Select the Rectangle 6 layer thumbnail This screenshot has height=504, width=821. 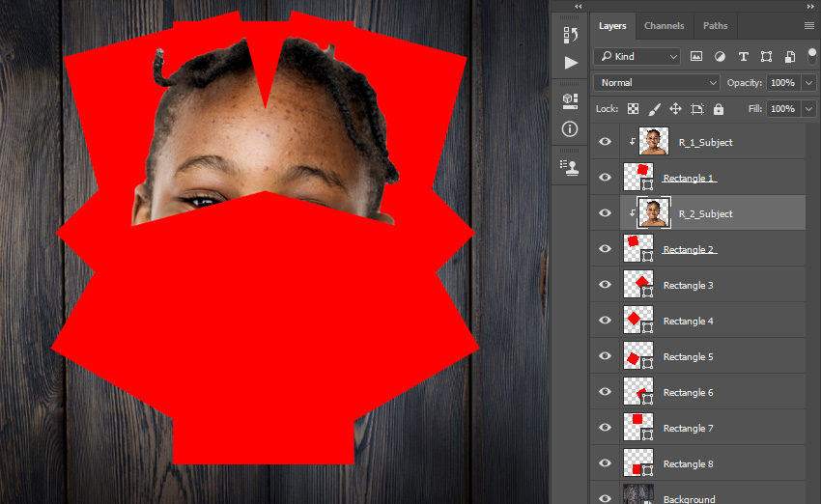click(638, 391)
